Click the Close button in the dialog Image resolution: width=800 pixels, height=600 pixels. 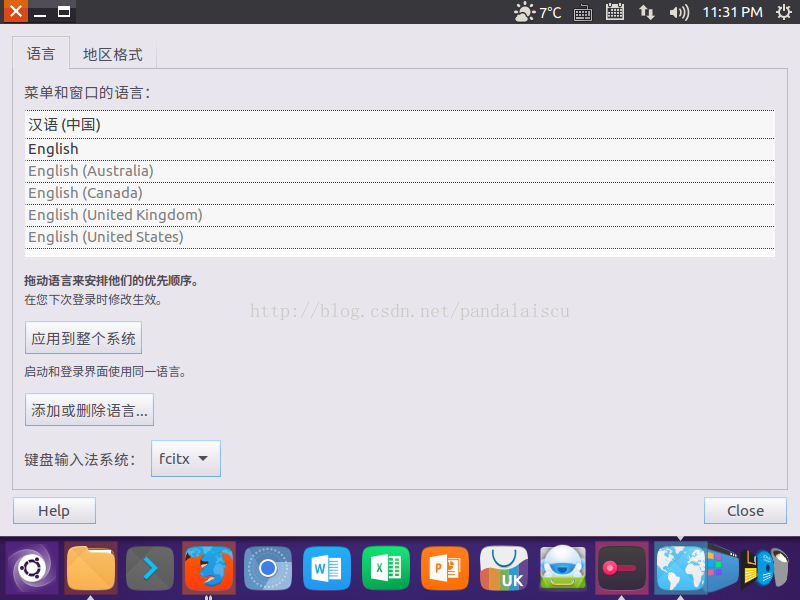[745, 510]
